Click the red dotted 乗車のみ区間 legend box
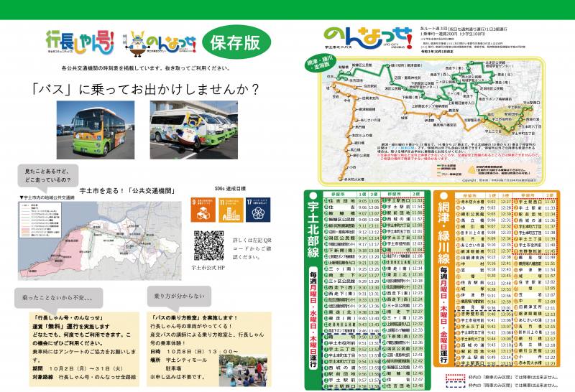This screenshot has width=575, height=392. 455,377
